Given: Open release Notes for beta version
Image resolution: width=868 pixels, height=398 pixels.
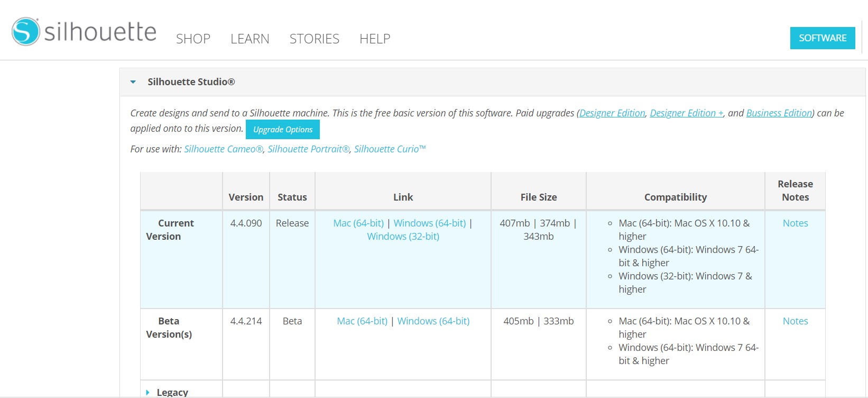Looking at the screenshot, I should (795, 321).
